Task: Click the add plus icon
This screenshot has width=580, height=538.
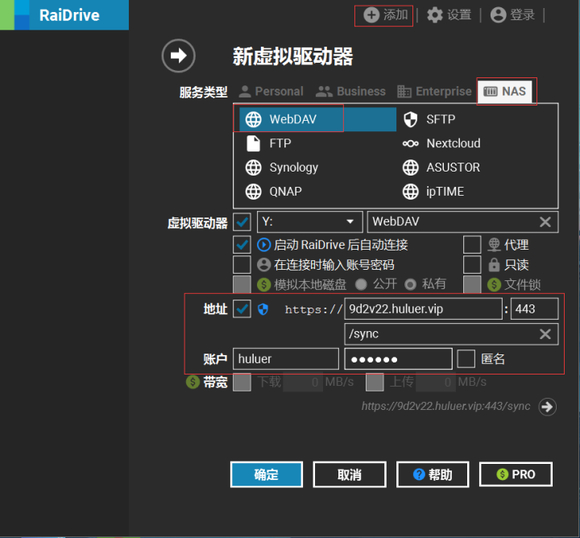Action: click(371, 15)
